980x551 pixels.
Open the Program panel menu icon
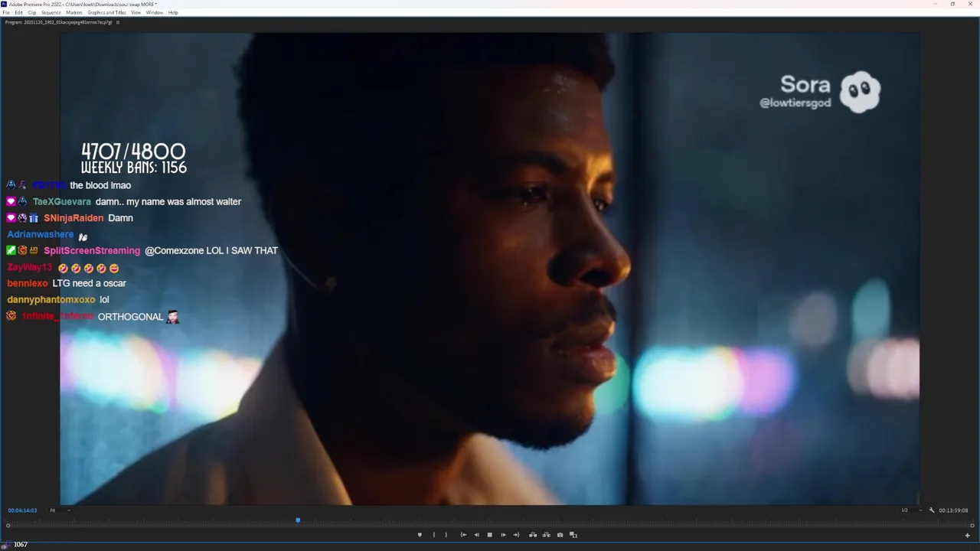118,22
